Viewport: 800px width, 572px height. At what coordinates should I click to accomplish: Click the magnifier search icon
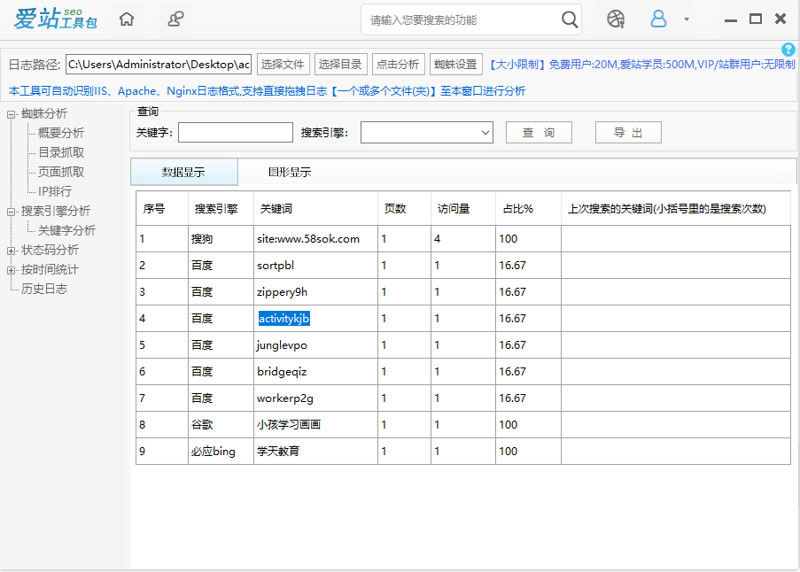pyautogui.click(x=569, y=20)
